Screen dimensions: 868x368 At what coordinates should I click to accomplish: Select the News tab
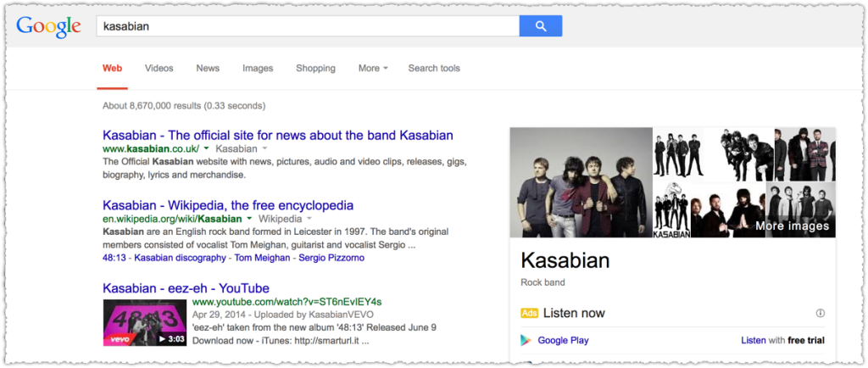[208, 68]
